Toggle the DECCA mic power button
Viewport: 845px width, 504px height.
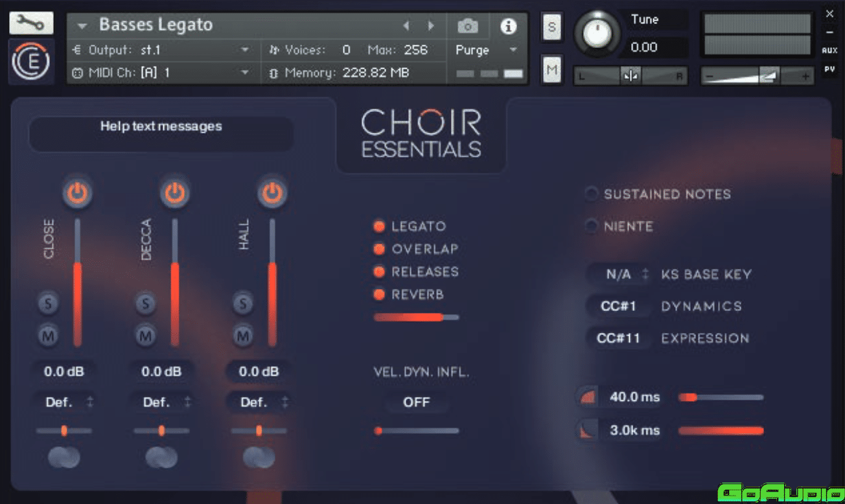pyautogui.click(x=175, y=193)
